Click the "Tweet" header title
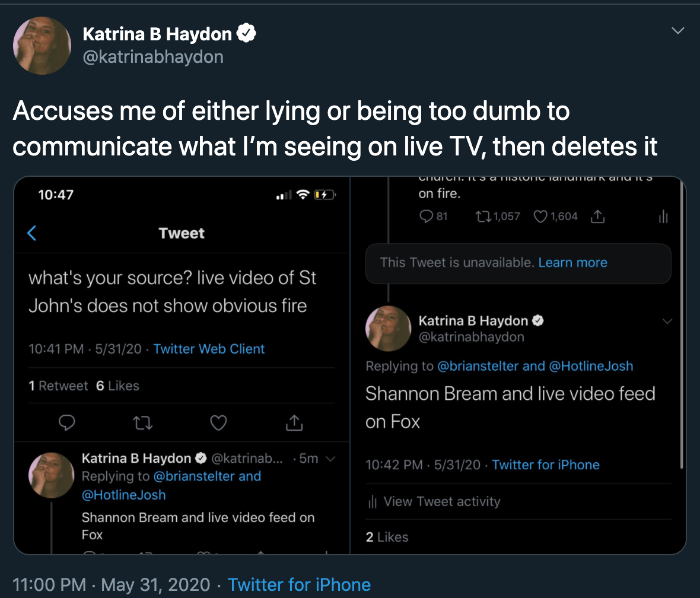The image size is (700, 598). [x=182, y=233]
